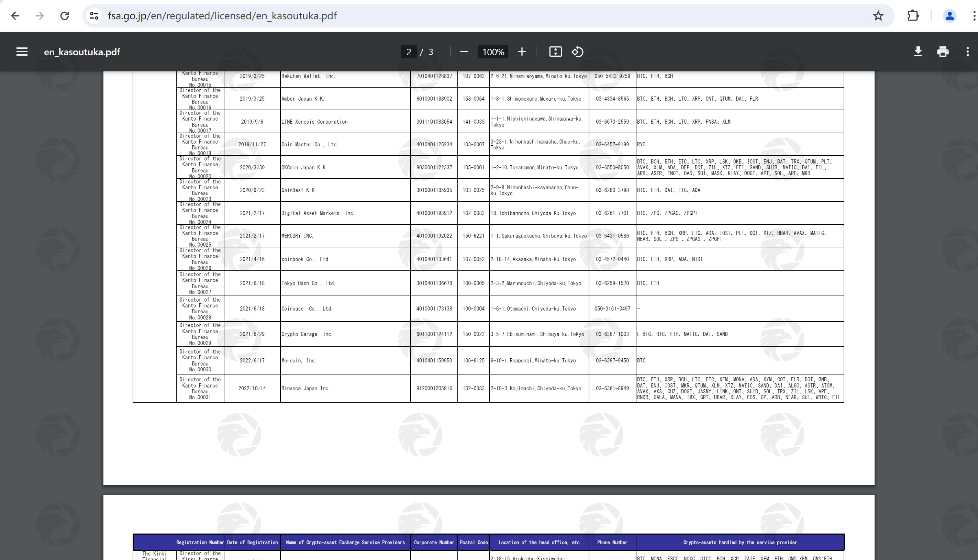Toggle the PDF sidebar hamburger menu
This screenshot has width=978, height=560.
22,52
